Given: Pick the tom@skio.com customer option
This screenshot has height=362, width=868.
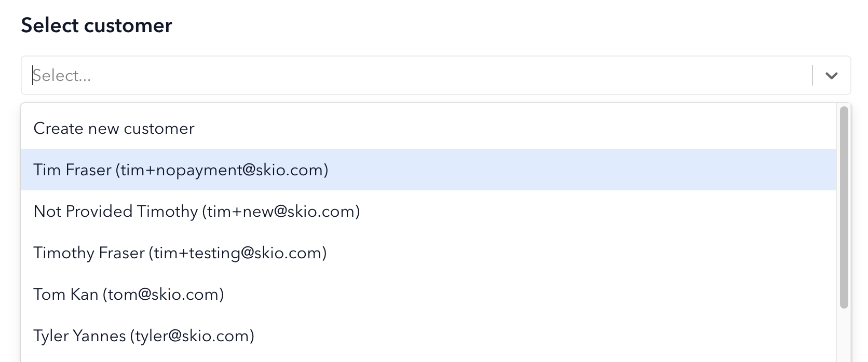Looking at the screenshot, I should (x=428, y=294).
